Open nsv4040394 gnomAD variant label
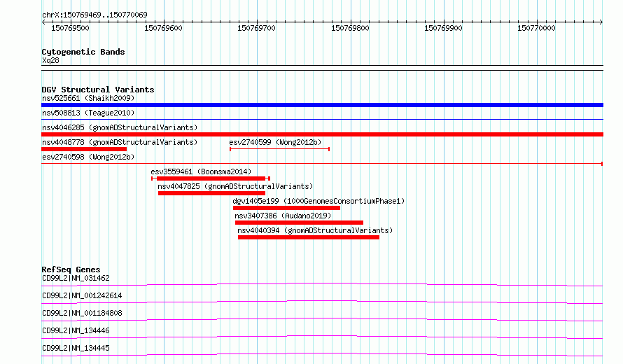623x364 pixels. pyautogui.click(x=315, y=230)
